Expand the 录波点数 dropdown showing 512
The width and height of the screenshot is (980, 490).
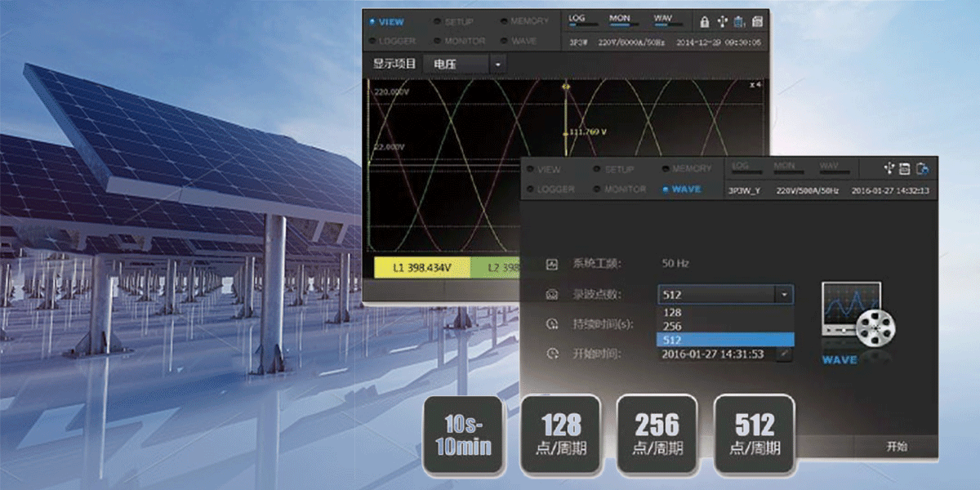pos(784,295)
